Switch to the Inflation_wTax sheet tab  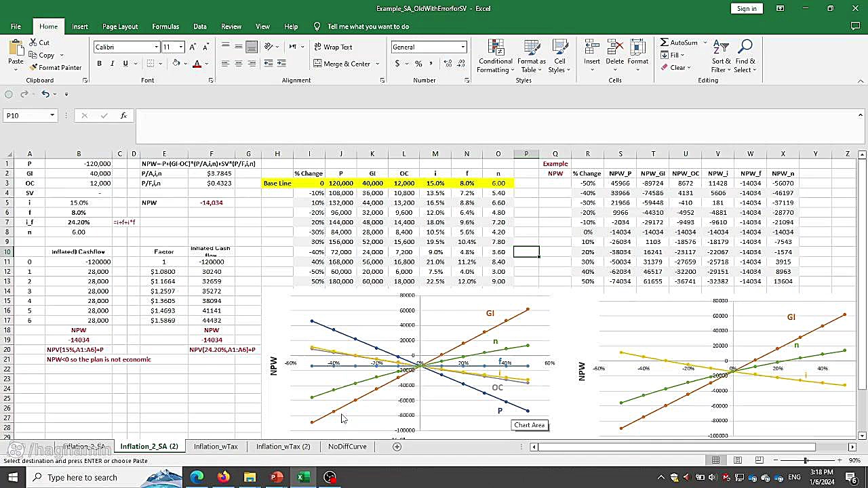[216, 447]
